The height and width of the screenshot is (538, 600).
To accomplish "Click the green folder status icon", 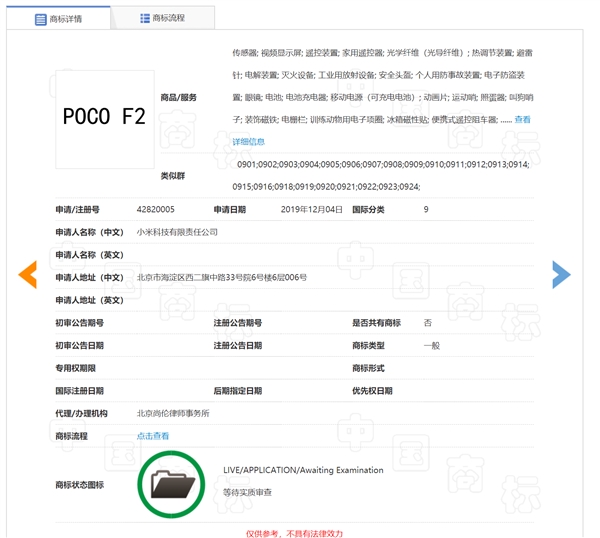I will [x=171, y=484].
